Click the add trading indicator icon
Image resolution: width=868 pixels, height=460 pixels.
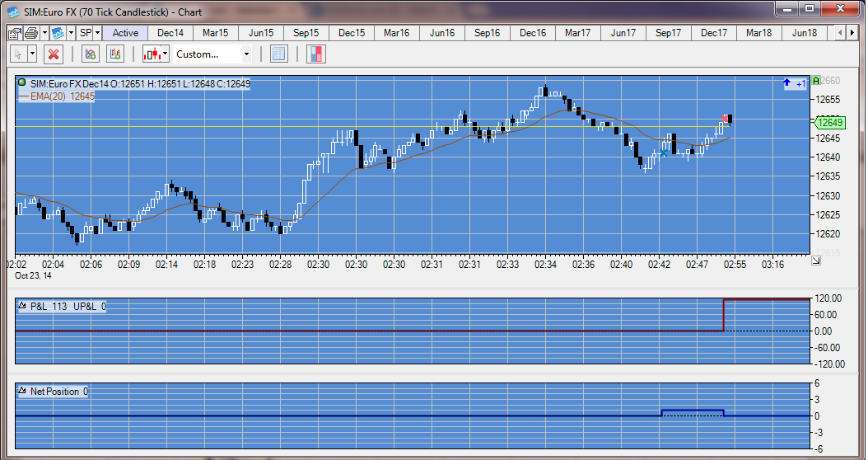(x=115, y=54)
